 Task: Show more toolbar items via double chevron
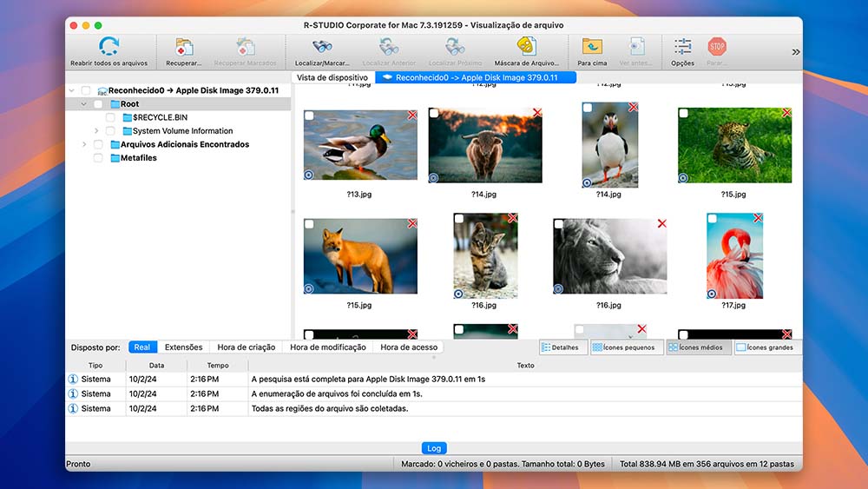click(795, 52)
